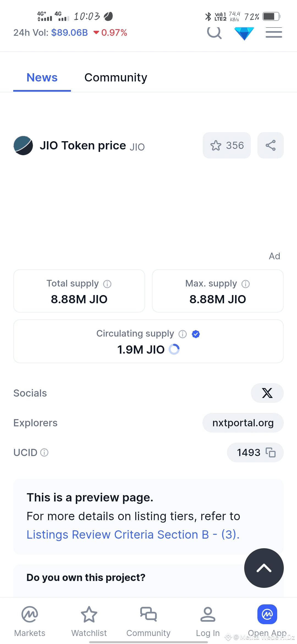Click the circulating supply progress ring
This screenshot has height=644, width=297.
point(174,350)
